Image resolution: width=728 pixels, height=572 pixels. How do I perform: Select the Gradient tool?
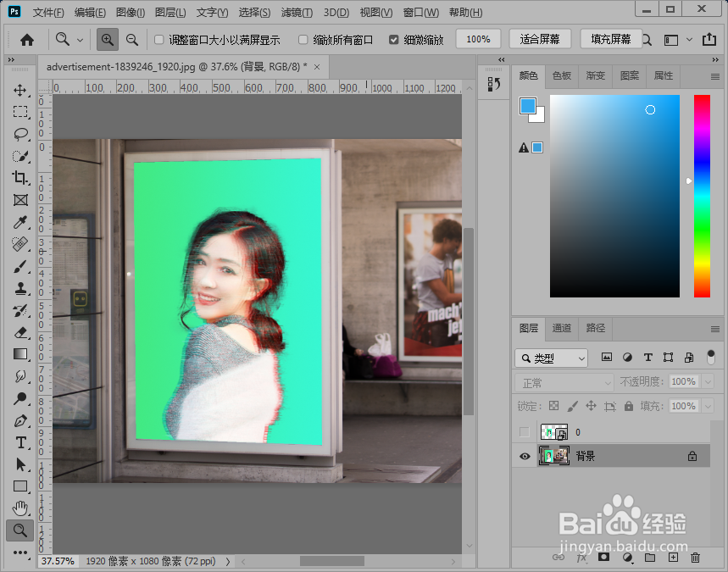[x=20, y=354]
